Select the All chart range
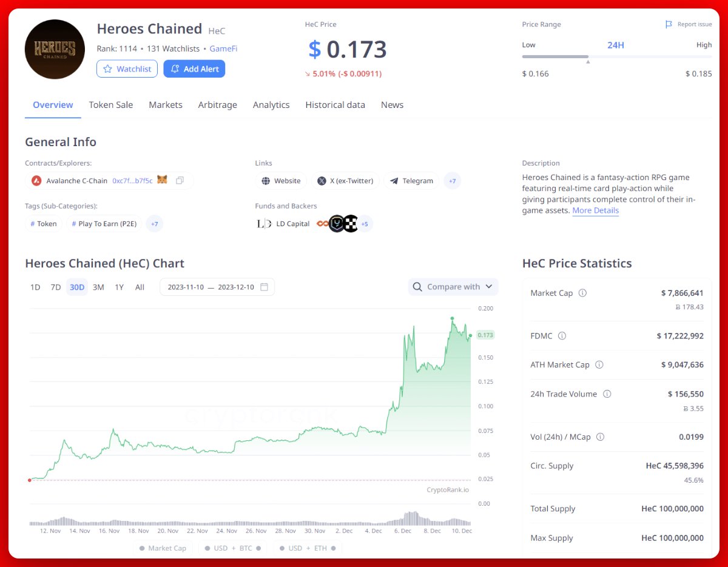728x567 pixels. point(140,287)
